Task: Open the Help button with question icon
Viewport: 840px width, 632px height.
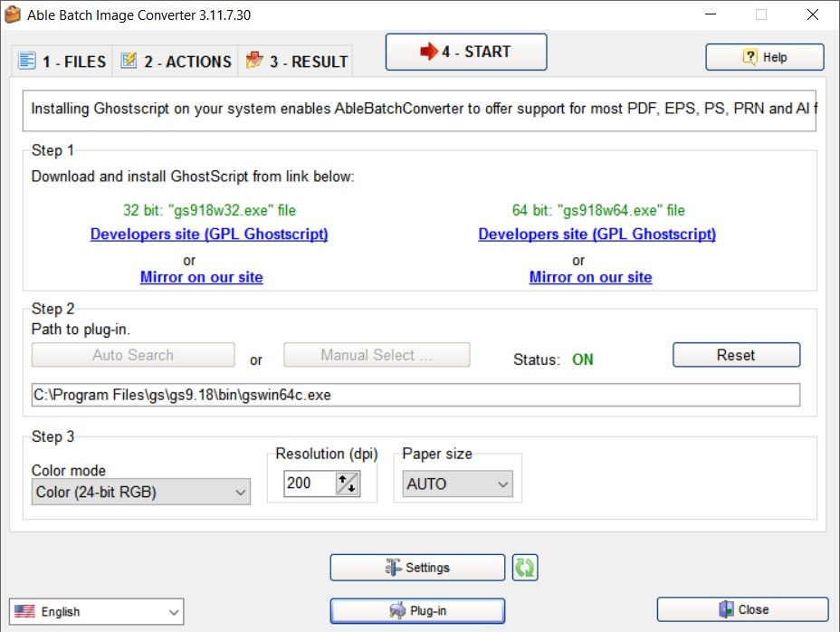Action: point(765,57)
